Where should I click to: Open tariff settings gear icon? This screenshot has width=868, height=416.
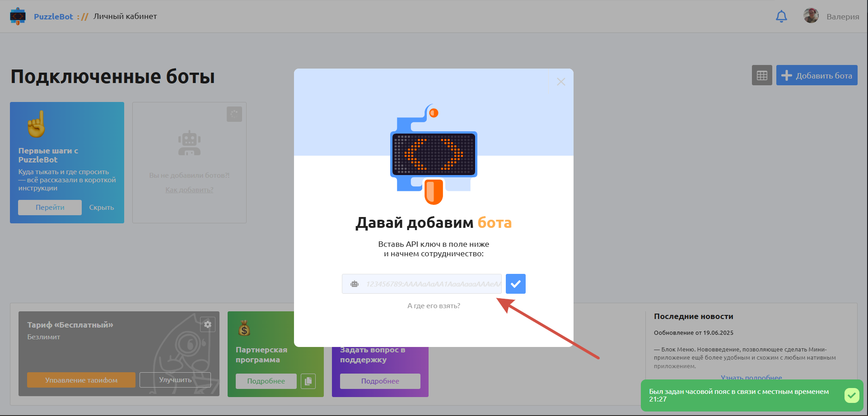coord(208,324)
